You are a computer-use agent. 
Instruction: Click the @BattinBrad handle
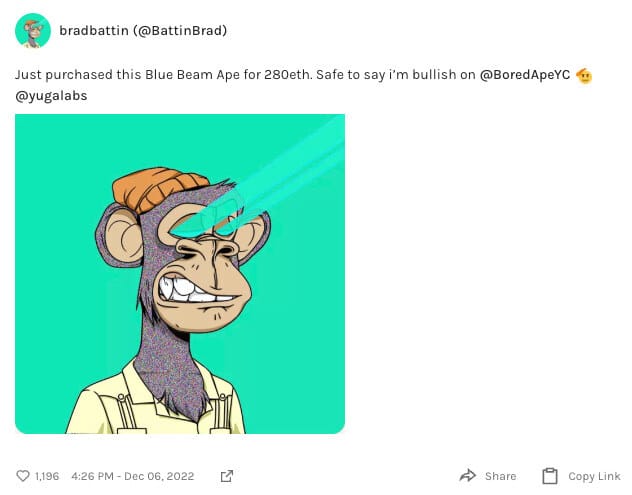click(180, 31)
